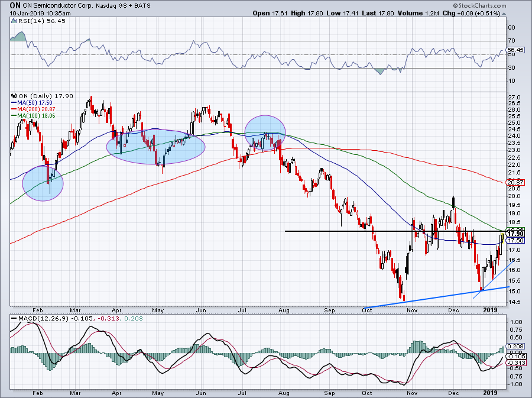This screenshot has width=532, height=398.
Task: Click the Chg +0.09 (+0.51%) value
Action: [x=471, y=13]
